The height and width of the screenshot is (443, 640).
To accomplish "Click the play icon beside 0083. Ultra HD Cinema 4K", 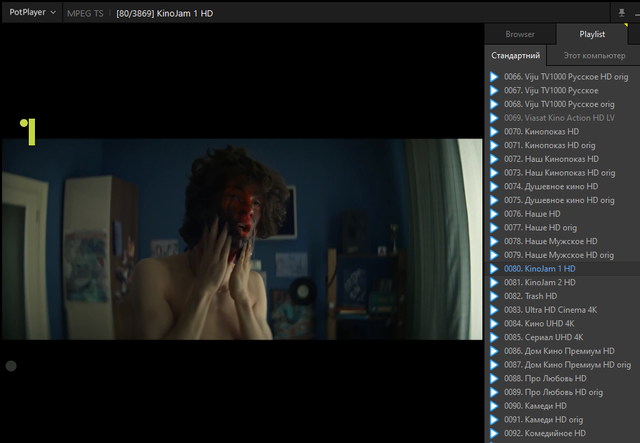I will click(494, 310).
